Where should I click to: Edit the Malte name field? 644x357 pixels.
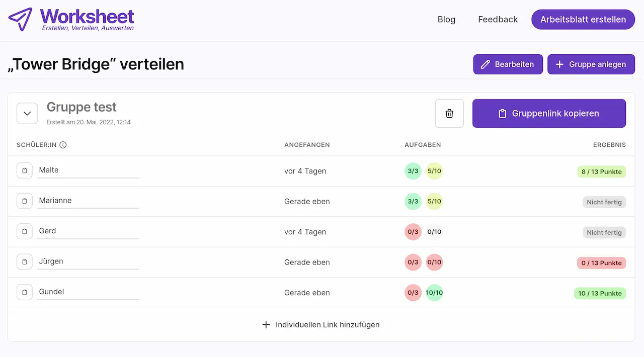point(88,170)
